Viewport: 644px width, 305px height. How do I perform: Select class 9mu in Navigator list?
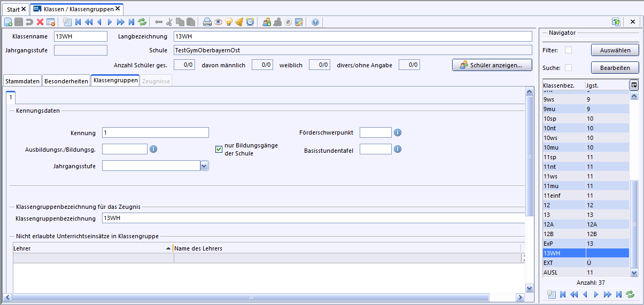point(585,109)
